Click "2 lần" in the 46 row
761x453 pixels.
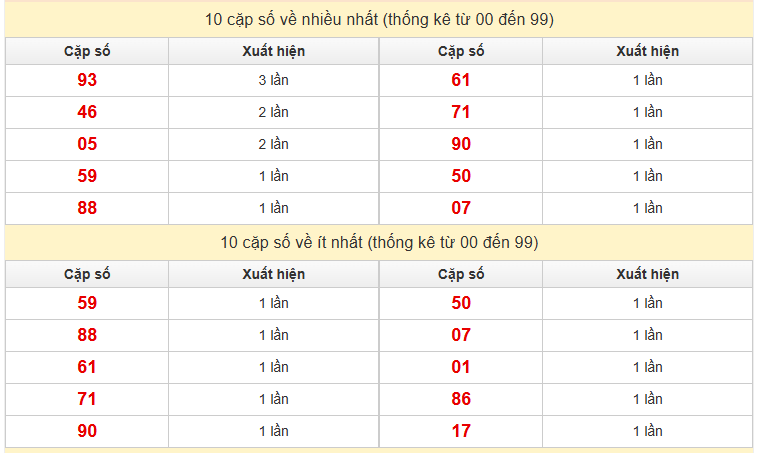pyautogui.click(x=273, y=112)
